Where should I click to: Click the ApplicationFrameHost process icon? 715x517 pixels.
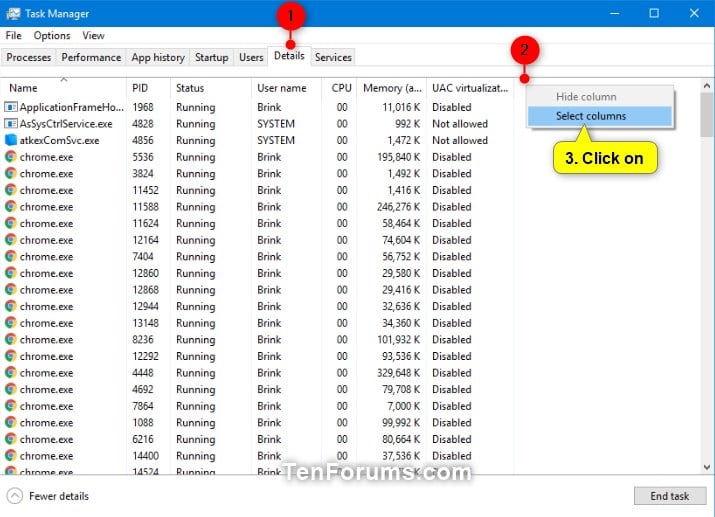click(x=10, y=107)
